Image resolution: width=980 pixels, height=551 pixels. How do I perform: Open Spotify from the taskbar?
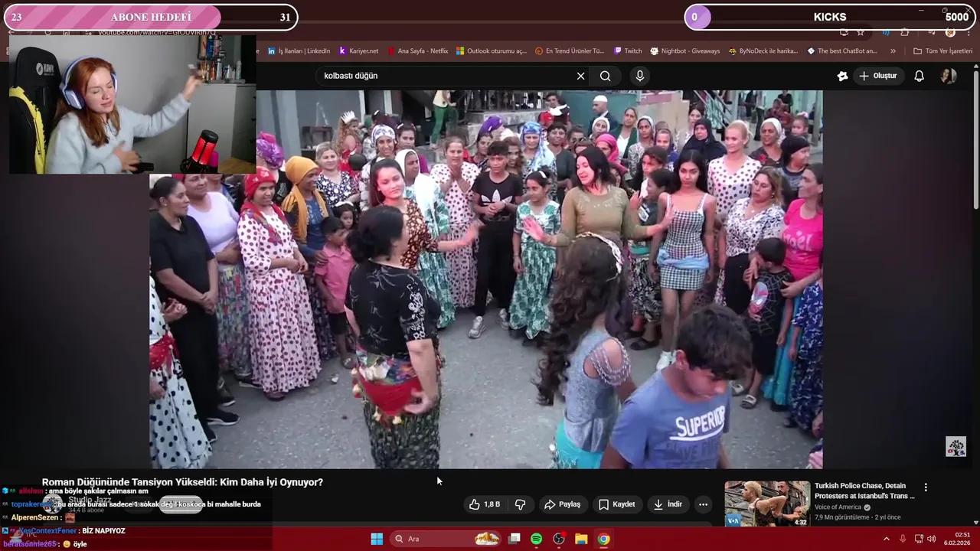tap(537, 539)
